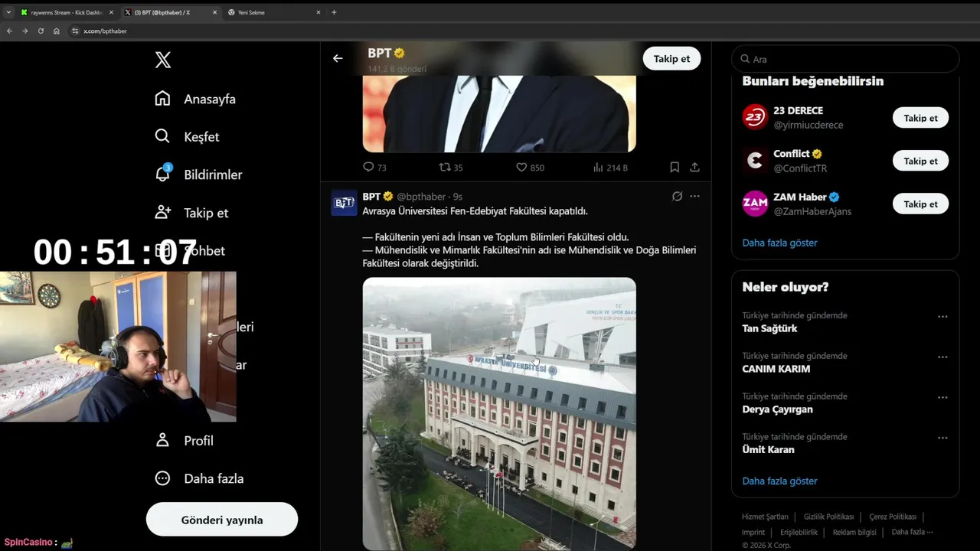Open Çerez Politikası link
Screen dimensions: 980x551
(x=893, y=517)
